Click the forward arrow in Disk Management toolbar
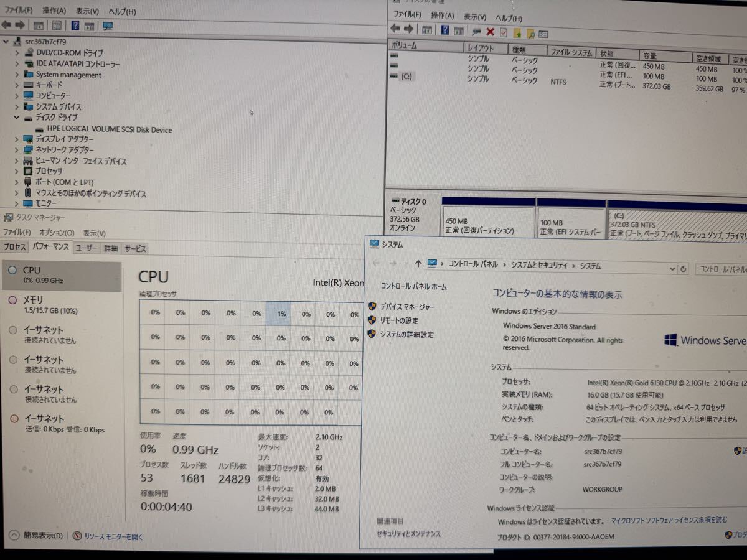This screenshot has width=747, height=560. (x=408, y=29)
